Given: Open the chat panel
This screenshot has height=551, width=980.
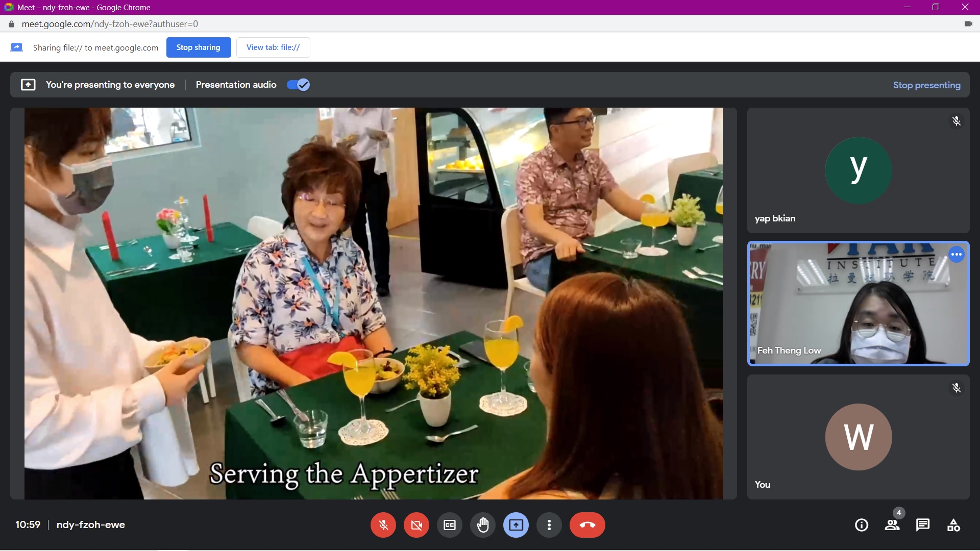Looking at the screenshot, I should (x=923, y=525).
